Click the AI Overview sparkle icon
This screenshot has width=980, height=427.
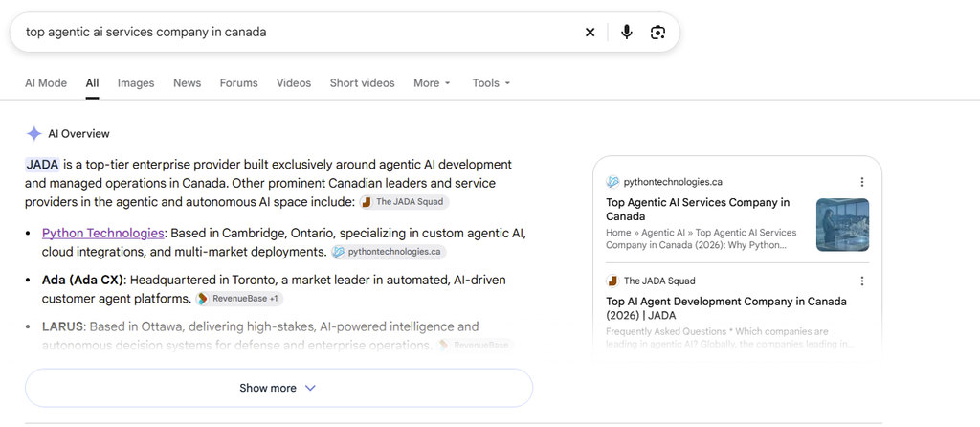(x=33, y=134)
